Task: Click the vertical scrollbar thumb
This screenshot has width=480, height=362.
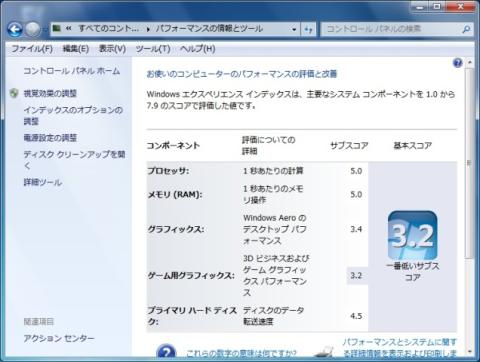Action: [469, 163]
